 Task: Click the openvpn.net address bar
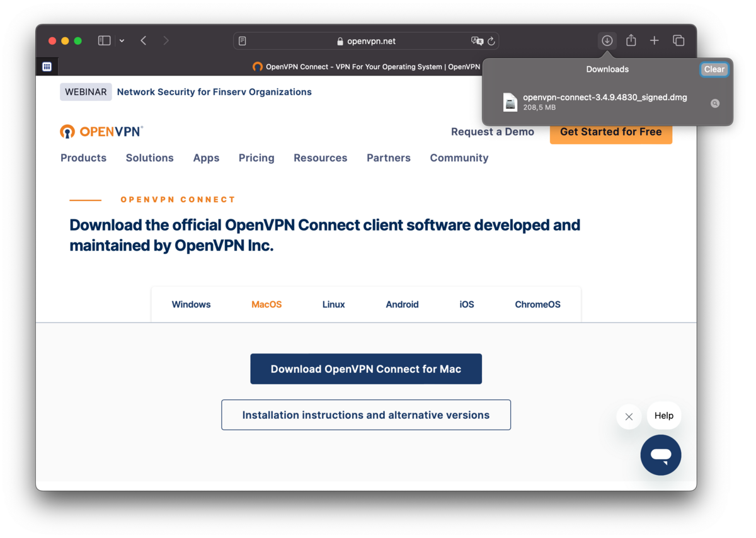click(371, 41)
